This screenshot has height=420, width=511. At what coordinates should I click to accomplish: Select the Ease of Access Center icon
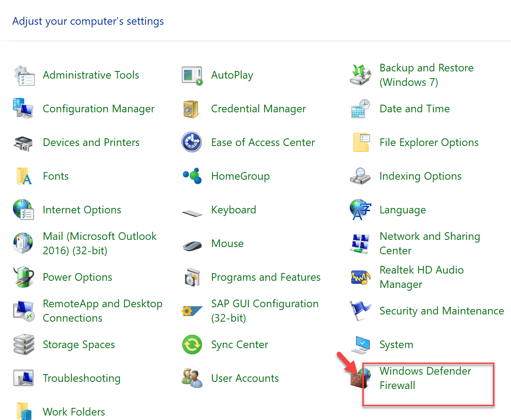[x=192, y=143]
